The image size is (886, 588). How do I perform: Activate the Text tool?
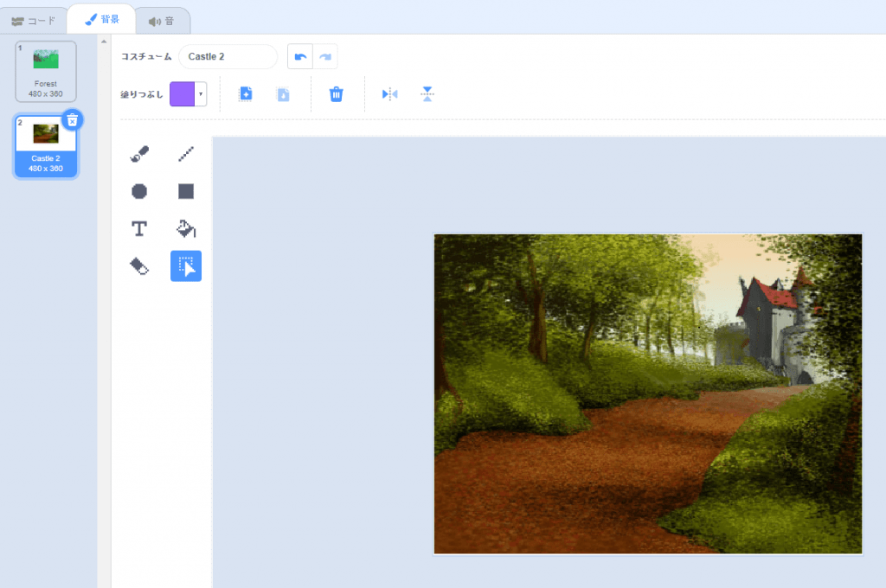tap(139, 228)
